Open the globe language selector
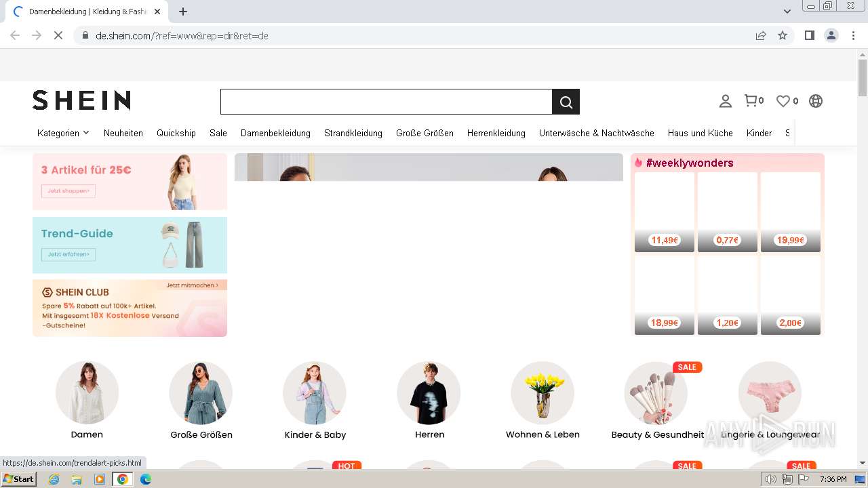 click(816, 101)
